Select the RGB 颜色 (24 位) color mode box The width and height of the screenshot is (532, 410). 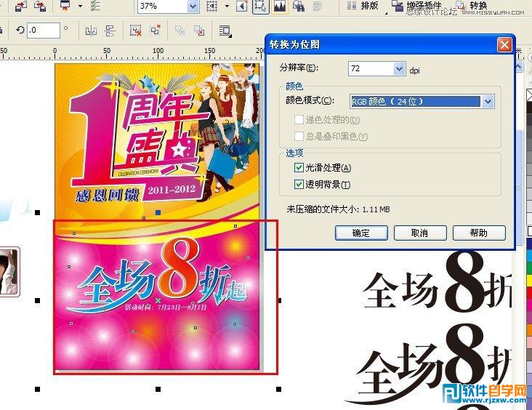[x=416, y=101]
